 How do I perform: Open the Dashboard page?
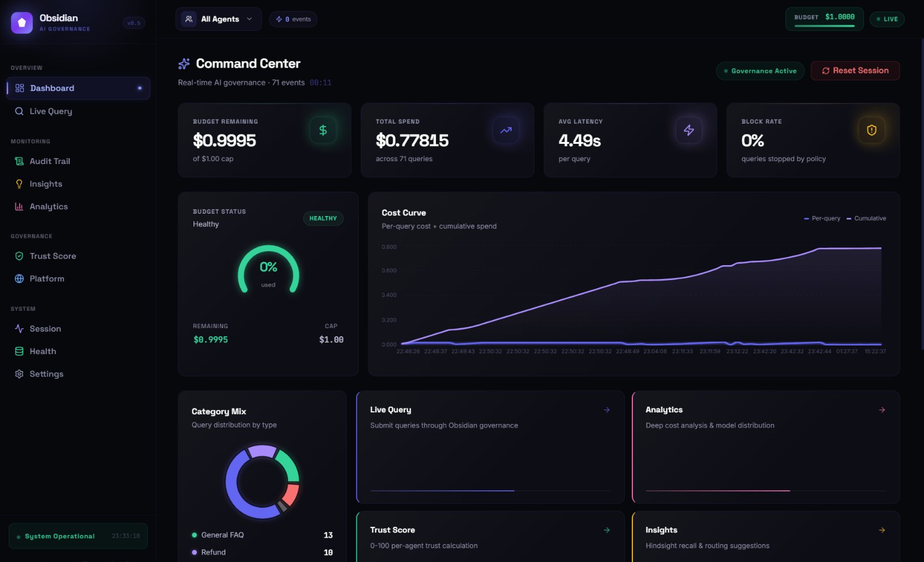tap(79, 88)
